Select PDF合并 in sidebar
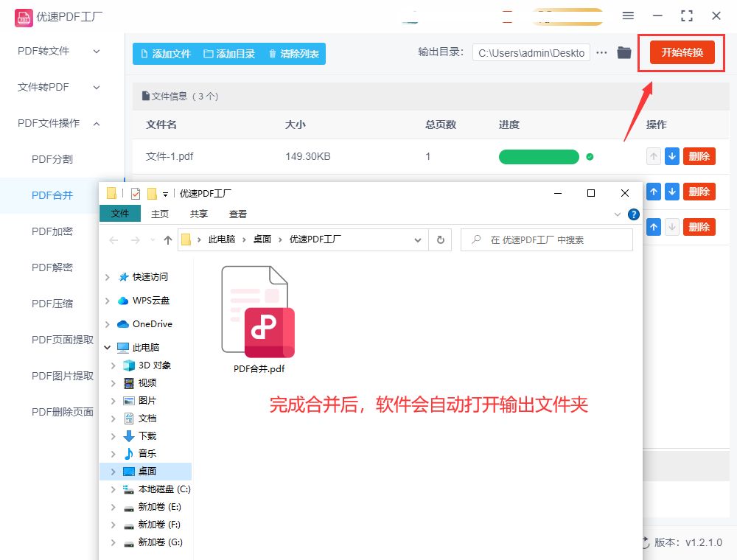Image resolution: width=737 pixels, height=560 pixels. 52,195
